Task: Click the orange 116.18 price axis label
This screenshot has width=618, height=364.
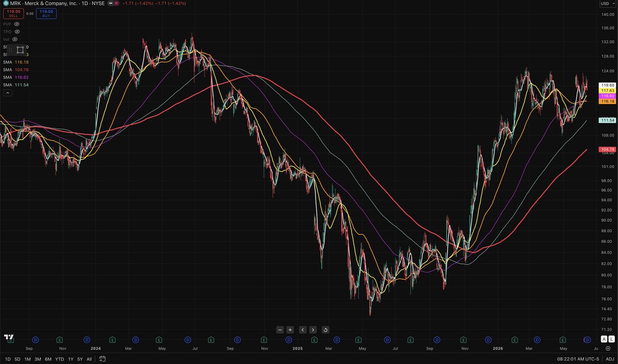Action: click(608, 101)
